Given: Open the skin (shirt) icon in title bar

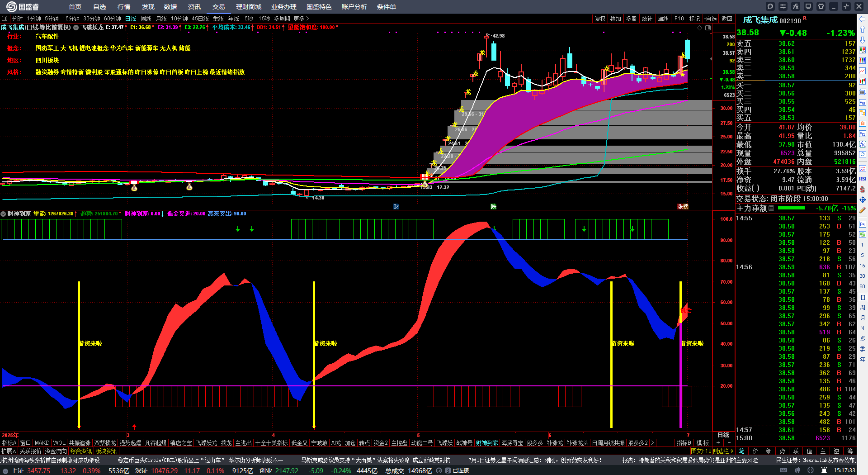Looking at the screenshot, I should [x=821, y=6].
